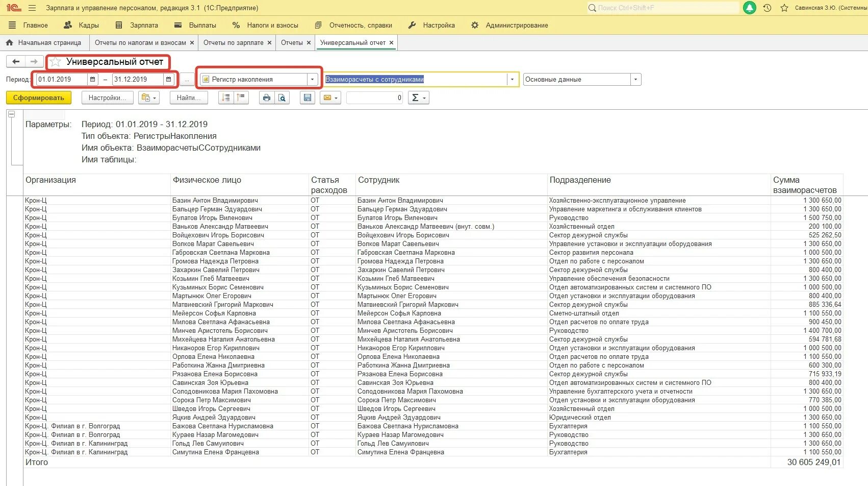Click the Организация column header
The image size is (868, 486).
click(50, 180)
